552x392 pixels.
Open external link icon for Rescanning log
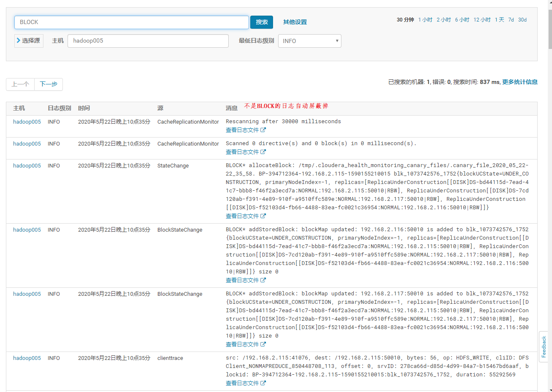pos(263,130)
